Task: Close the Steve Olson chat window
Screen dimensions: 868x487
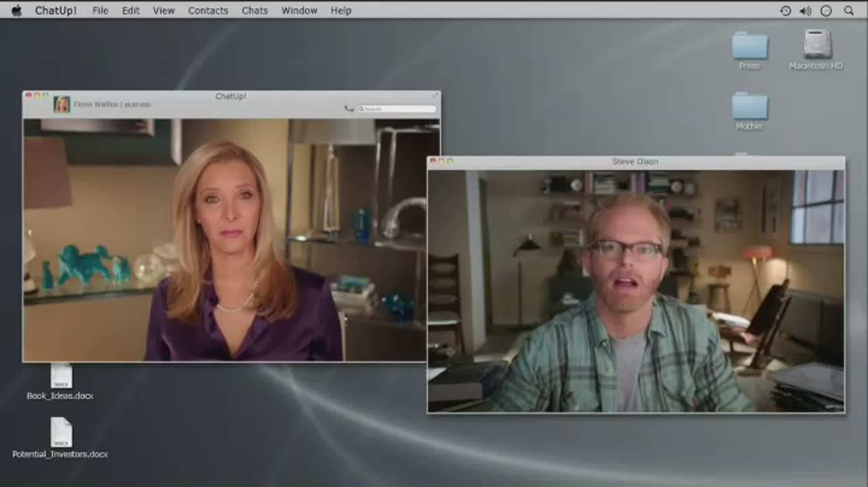Action: click(x=432, y=161)
